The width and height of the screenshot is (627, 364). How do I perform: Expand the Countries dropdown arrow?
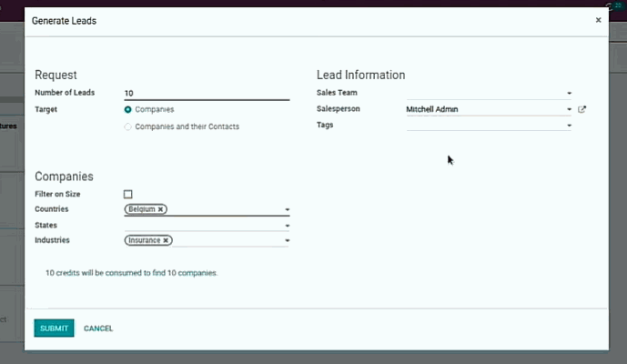tap(287, 210)
